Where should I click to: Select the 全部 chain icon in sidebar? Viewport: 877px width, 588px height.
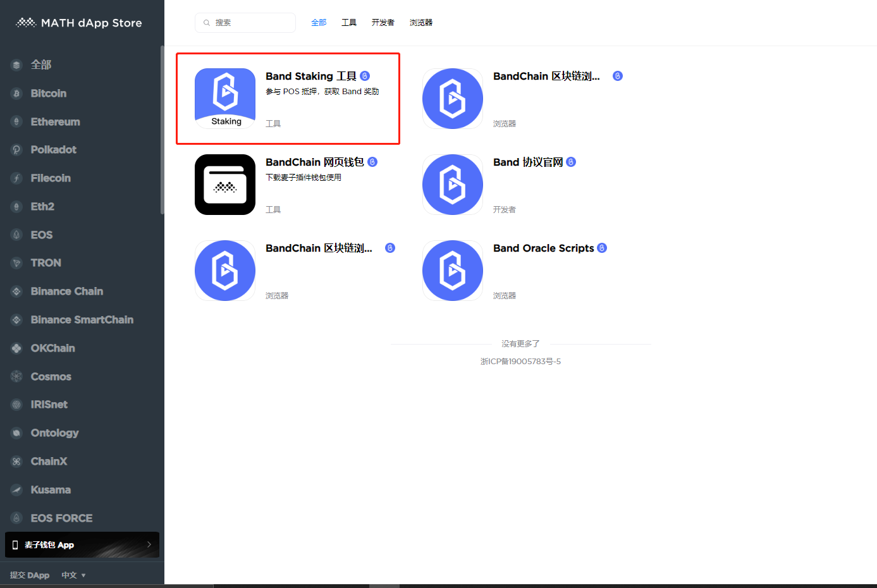17,64
